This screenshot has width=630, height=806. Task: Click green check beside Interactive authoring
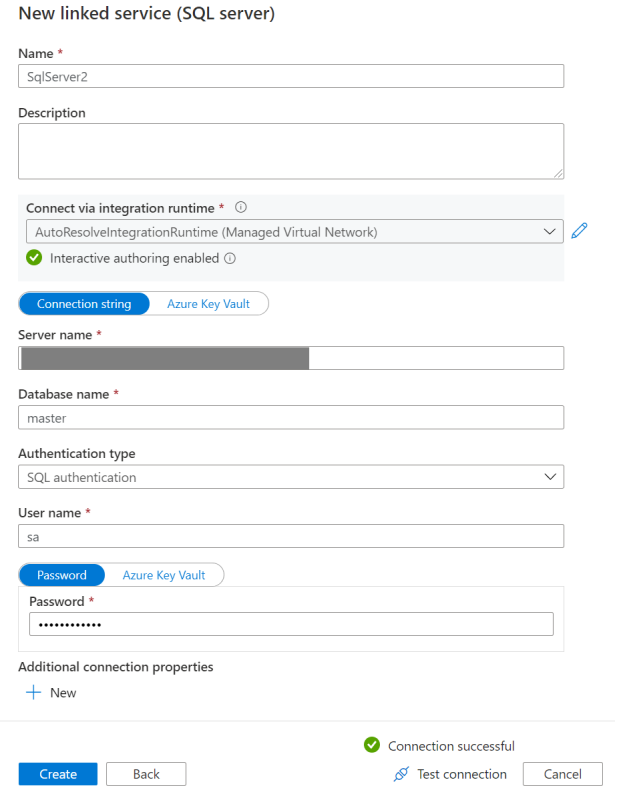(34, 258)
